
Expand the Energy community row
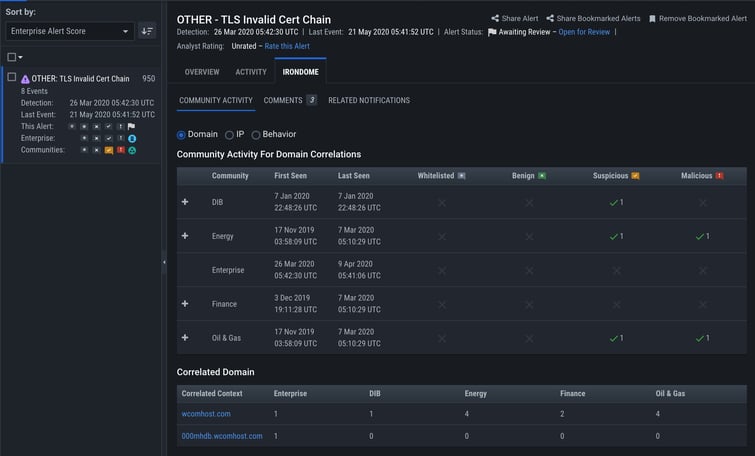185,235
